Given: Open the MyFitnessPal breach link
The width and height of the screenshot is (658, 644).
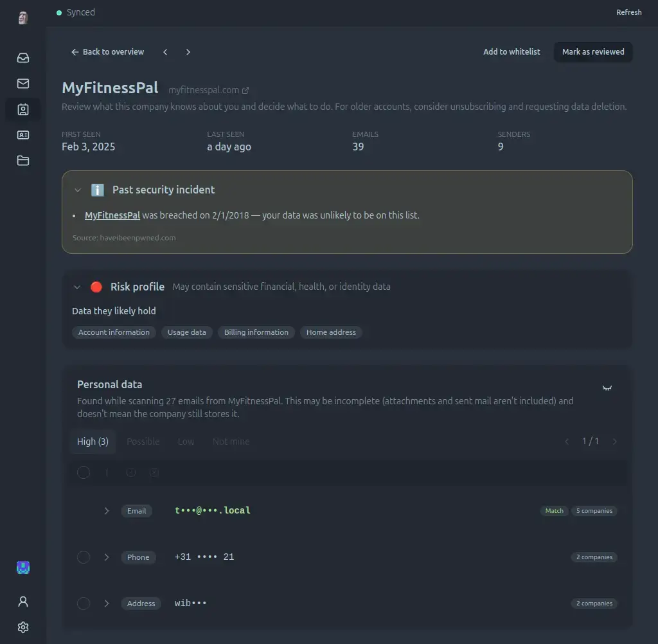Looking at the screenshot, I should pyautogui.click(x=112, y=215).
